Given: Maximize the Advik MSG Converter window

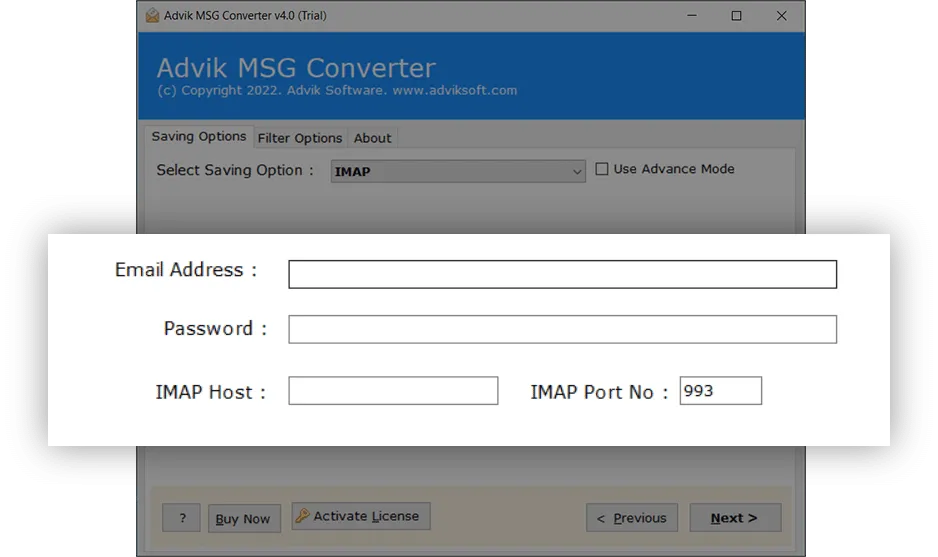Looking at the screenshot, I should [x=736, y=16].
